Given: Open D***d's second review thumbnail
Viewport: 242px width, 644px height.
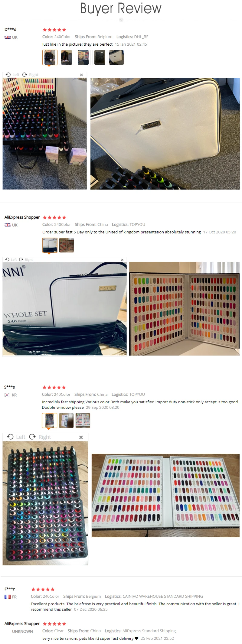Looking at the screenshot, I should click(67, 57).
